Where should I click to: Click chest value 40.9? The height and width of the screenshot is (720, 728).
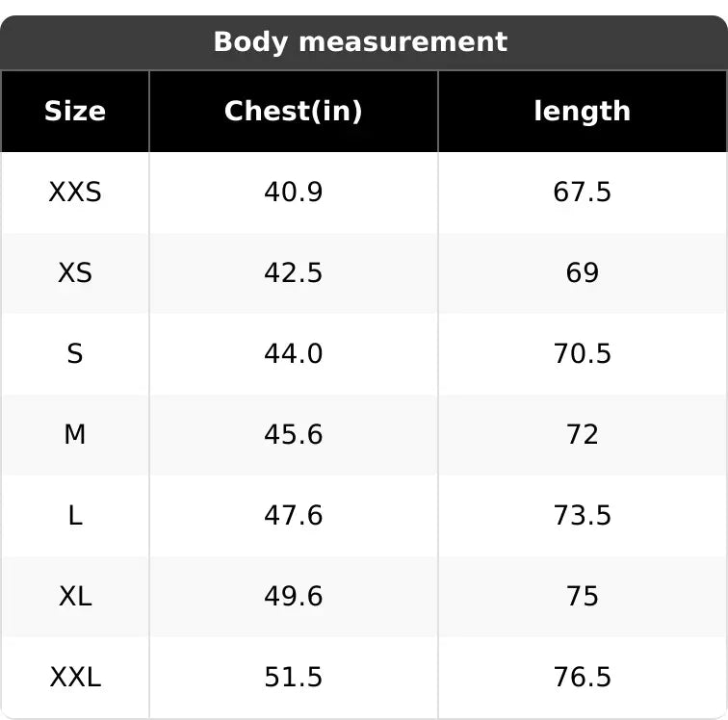[294, 192]
